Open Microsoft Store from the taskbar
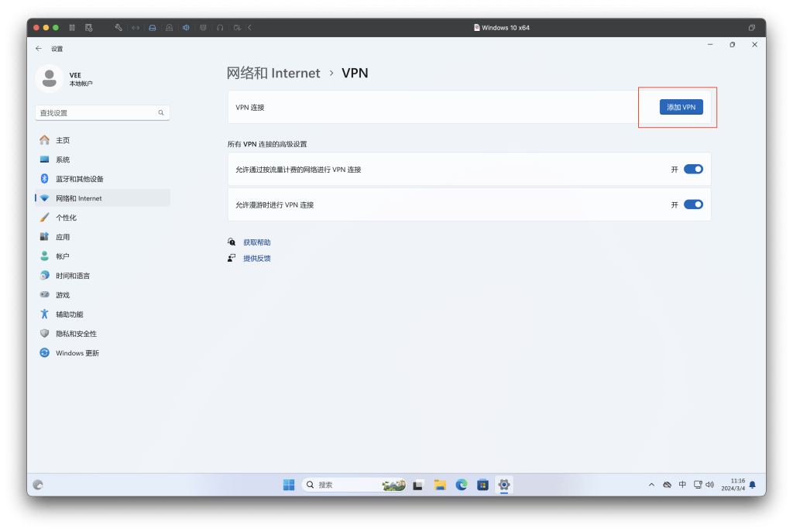The image size is (793, 532). pos(483,485)
